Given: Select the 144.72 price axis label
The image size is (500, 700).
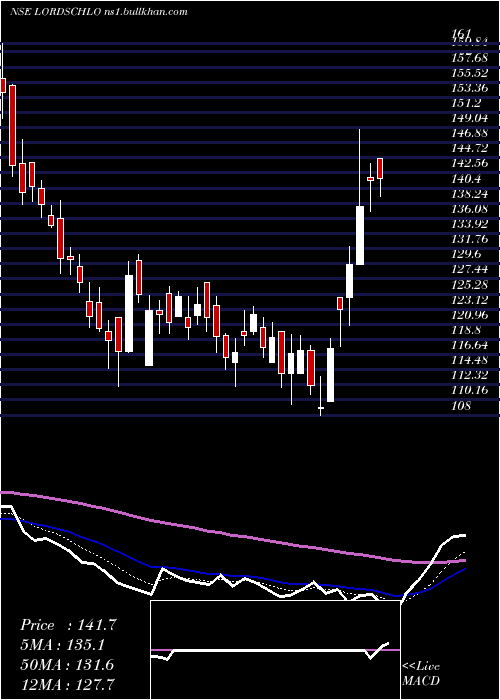Looking at the screenshot, I should pos(470,148).
